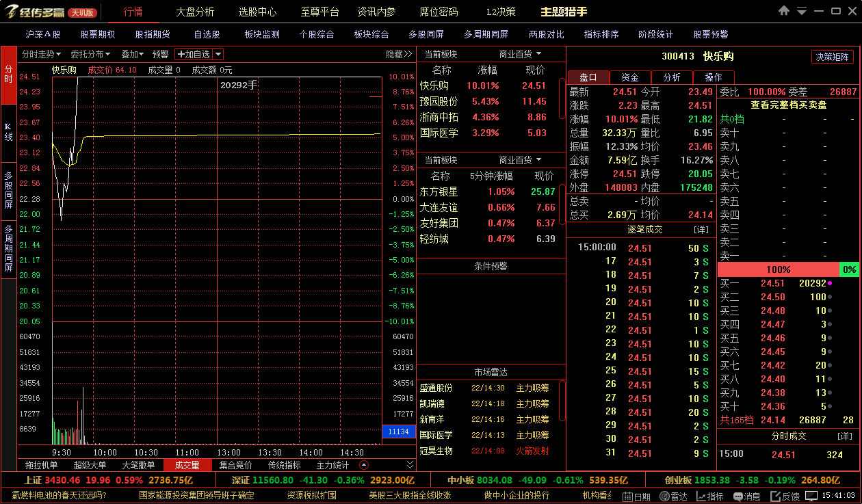This screenshot has width=862, height=504.
Task: Open the 消息 message icon in status bar
Action: (747, 496)
